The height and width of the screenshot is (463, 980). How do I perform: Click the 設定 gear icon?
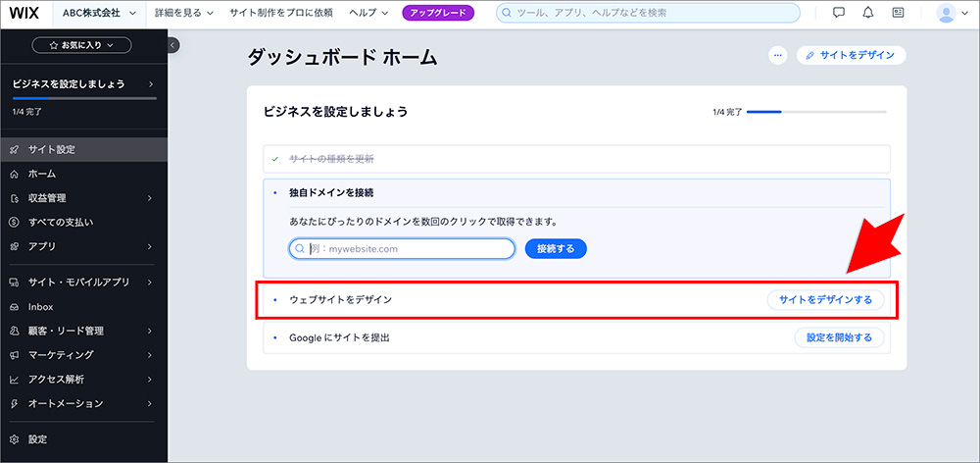click(15, 439)
